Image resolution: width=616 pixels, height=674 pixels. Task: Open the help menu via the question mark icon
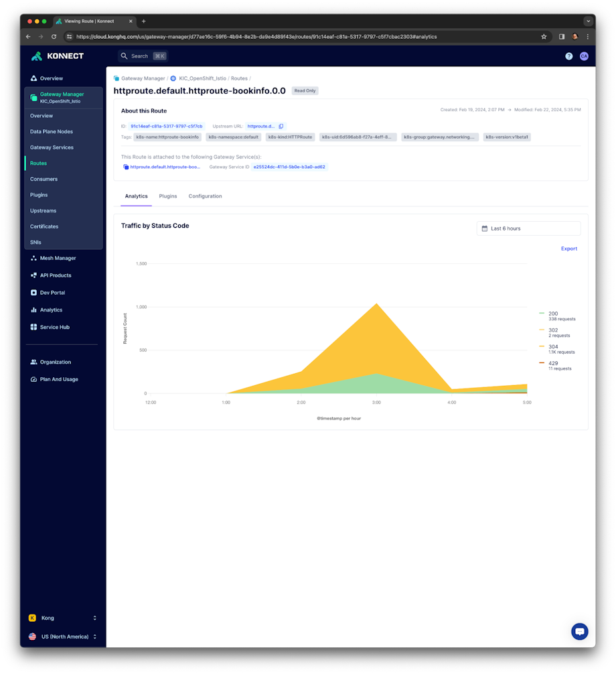click(568, 56)
